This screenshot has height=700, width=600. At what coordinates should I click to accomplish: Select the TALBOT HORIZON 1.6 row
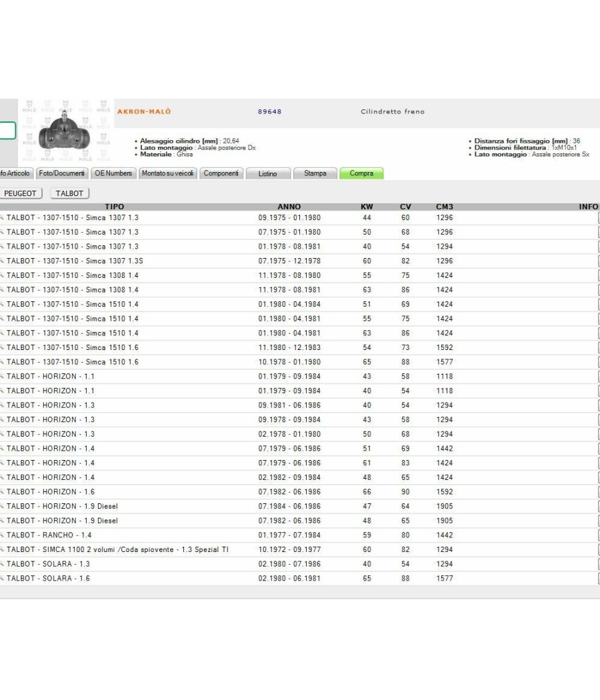299,492
